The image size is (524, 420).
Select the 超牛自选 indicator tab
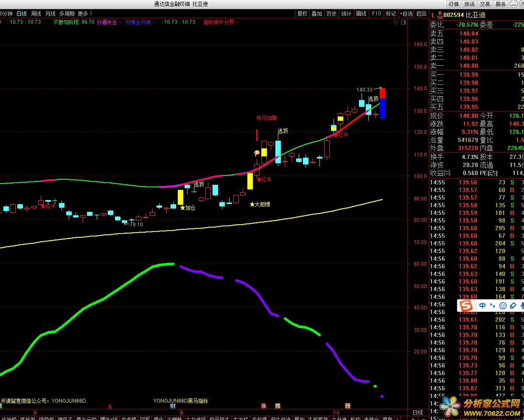pos(280,419)
